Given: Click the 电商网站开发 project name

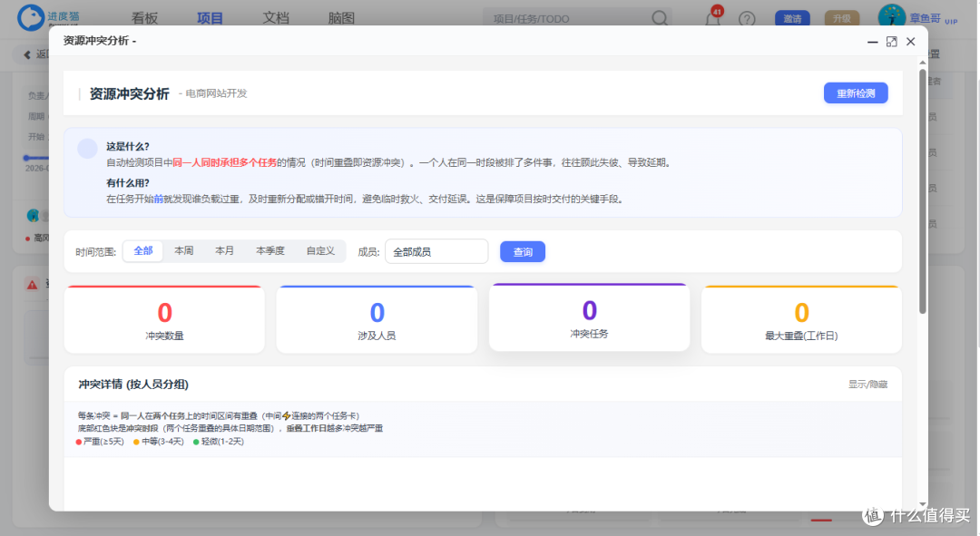Looking at the screenshot, I should [x=216, y=93].
